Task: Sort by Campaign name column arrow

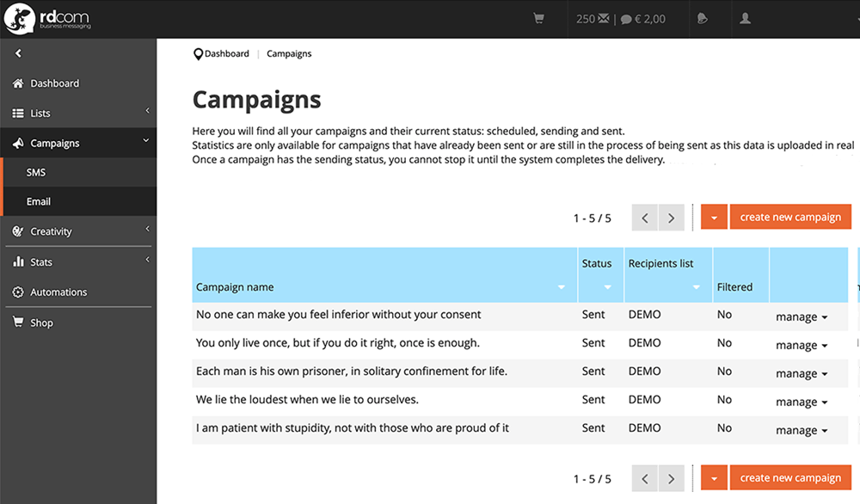Action: click(562, 287)
